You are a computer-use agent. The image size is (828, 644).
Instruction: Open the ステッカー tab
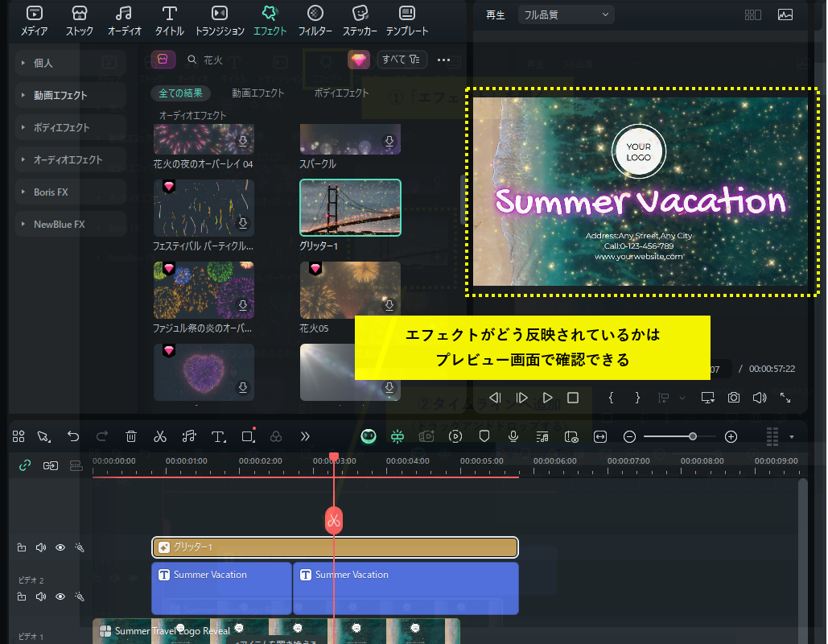click(x=360, y=21)
